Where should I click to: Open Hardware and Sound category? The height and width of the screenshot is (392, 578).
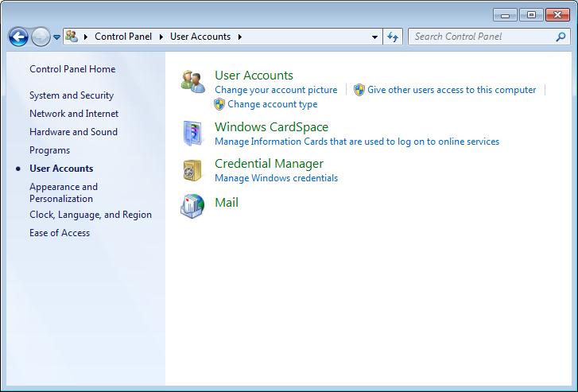[73, 132]
